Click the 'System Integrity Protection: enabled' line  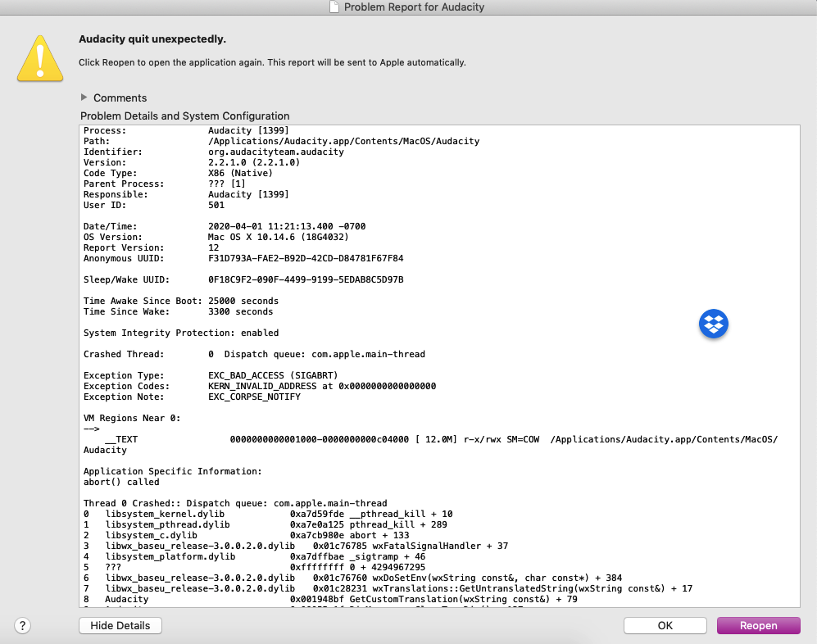click(181, 333)
